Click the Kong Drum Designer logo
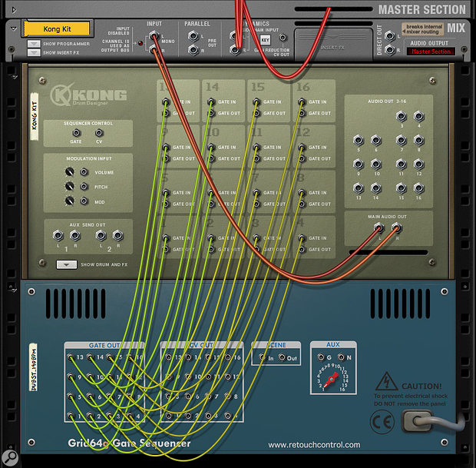 tap(88, 95)
